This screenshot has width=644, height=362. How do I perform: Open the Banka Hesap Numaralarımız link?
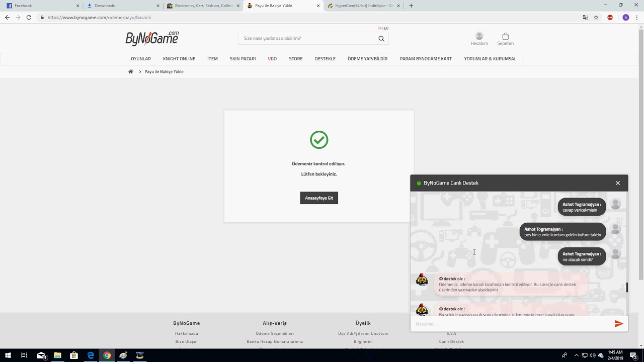(x=275, y=341)
